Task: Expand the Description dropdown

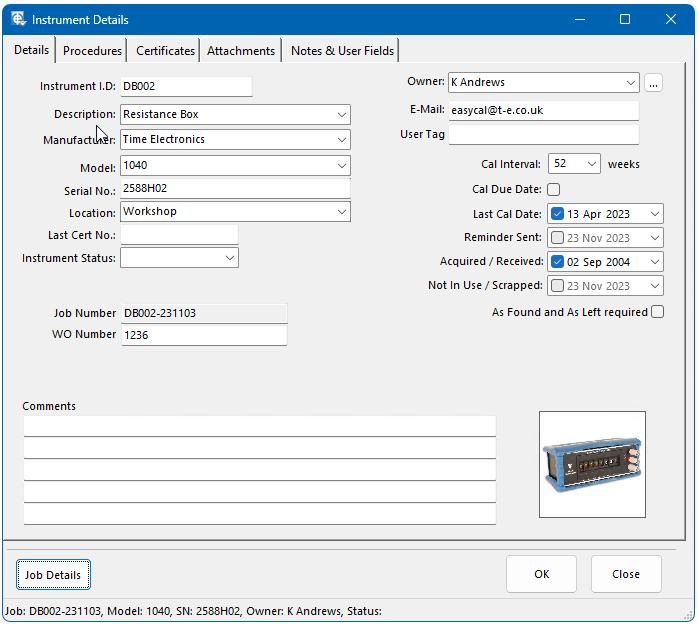Action: tap(342, 115)
